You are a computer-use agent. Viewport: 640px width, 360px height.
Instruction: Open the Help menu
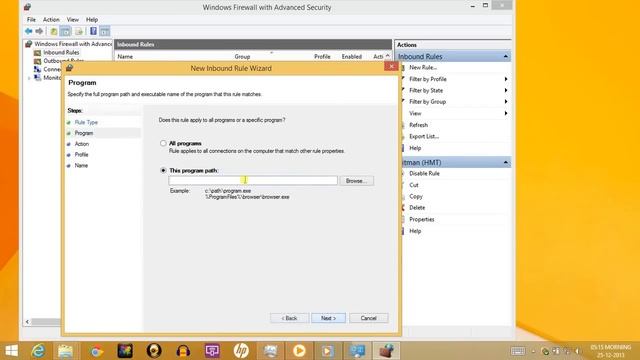[x=92, y=20]
